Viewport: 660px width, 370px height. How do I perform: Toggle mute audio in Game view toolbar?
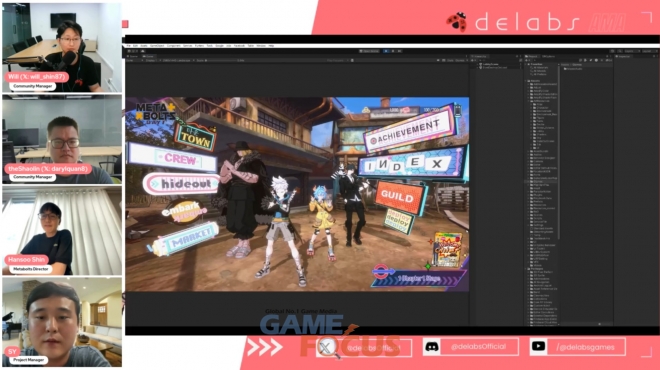(x=438, y=60)
